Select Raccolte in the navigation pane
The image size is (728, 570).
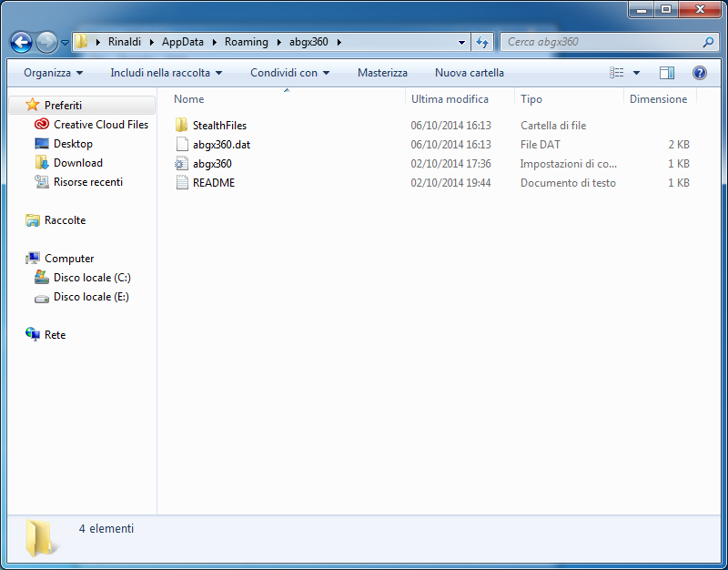(65, 220)
